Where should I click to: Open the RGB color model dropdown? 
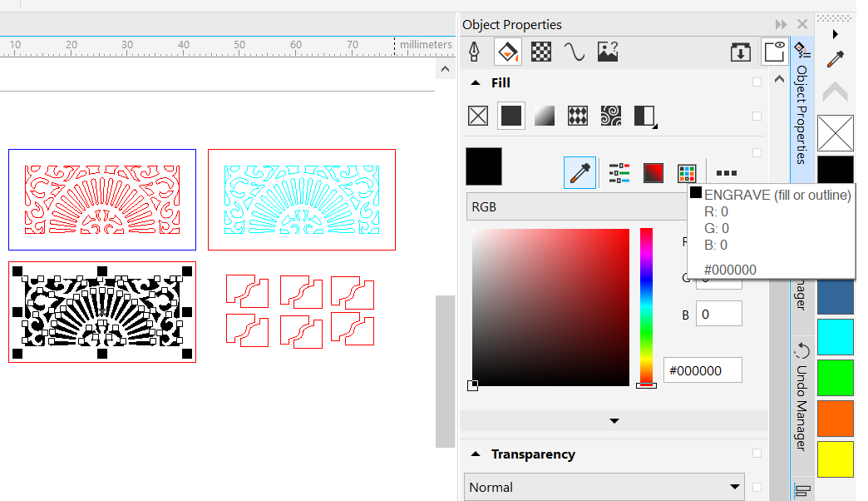pos(574,206)
